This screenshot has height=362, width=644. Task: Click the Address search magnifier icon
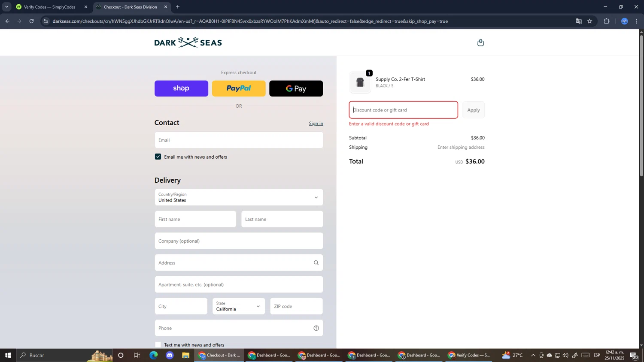[x=316, y=263]
